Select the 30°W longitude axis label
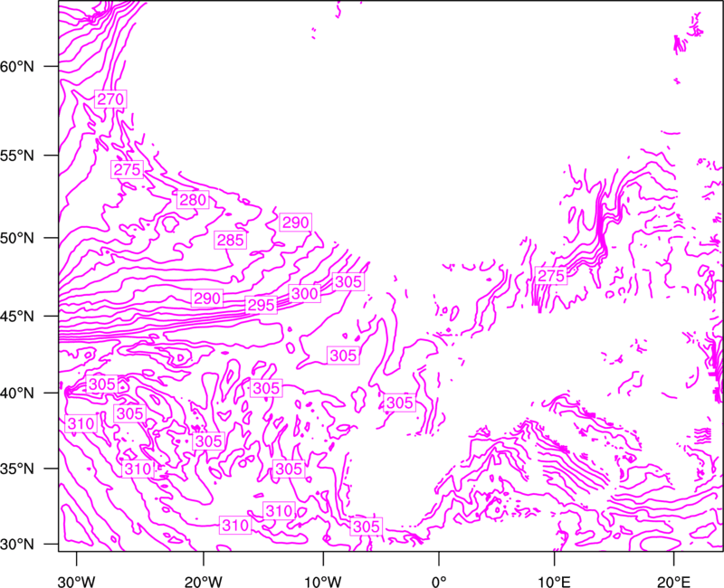This screenshot has width=724, height=588. pyautogui.click(x=76, y=582)
